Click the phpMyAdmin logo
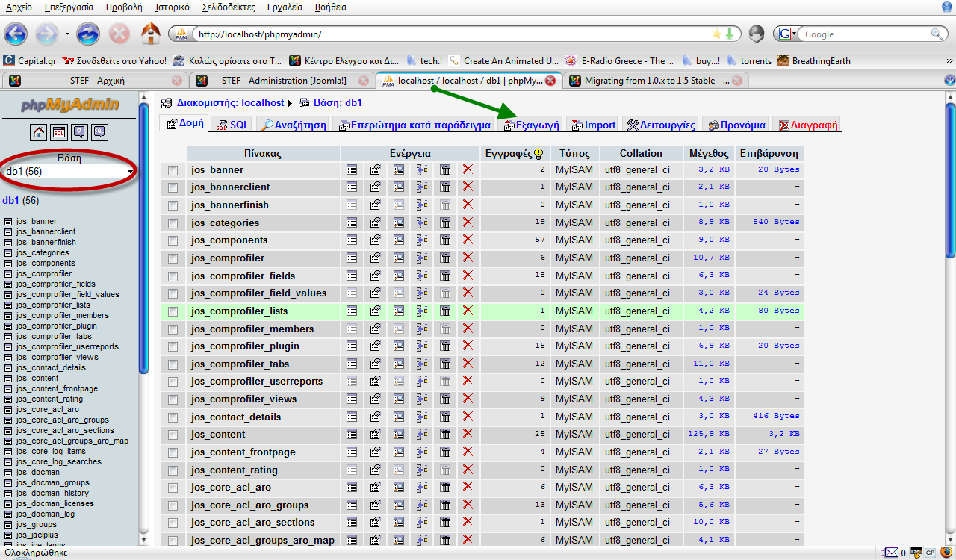The height and width of the screenshot is (560, 956). [69, 105]
